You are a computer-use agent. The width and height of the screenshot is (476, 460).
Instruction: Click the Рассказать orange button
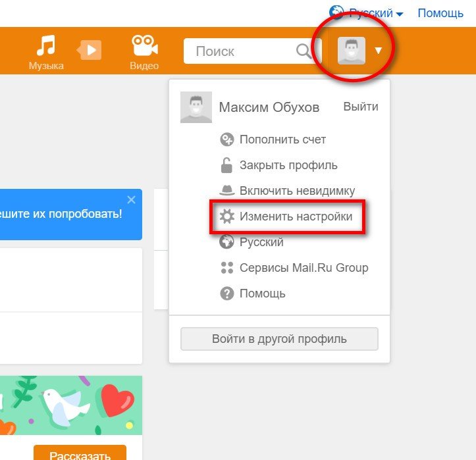(80, 453)
